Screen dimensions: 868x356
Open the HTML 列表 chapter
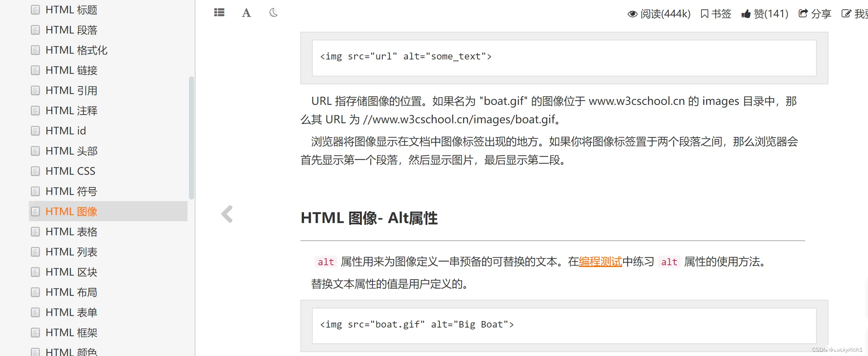(71, 252)
